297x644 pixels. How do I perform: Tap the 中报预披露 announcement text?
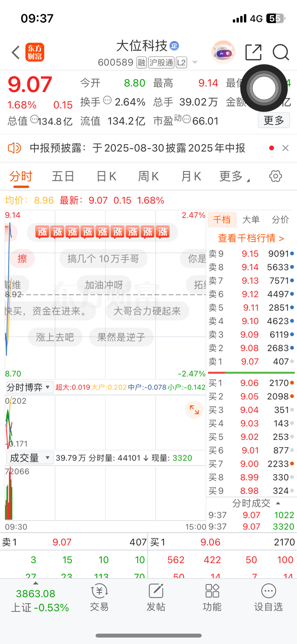[x=137, y=148]
